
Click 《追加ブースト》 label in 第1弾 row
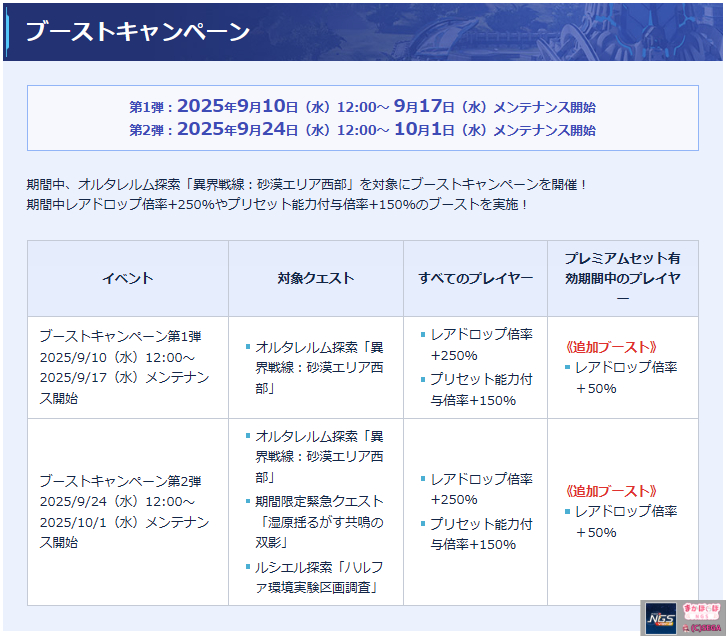[x=611, y=347]
